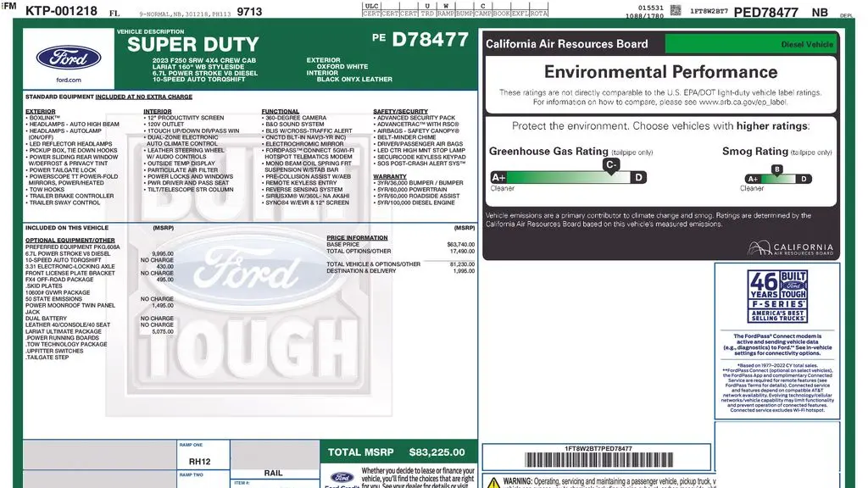The image size is (868, 488).
Task: Click the BELT-MINDER CHIME feature
Action: click(x=404, y=137)
